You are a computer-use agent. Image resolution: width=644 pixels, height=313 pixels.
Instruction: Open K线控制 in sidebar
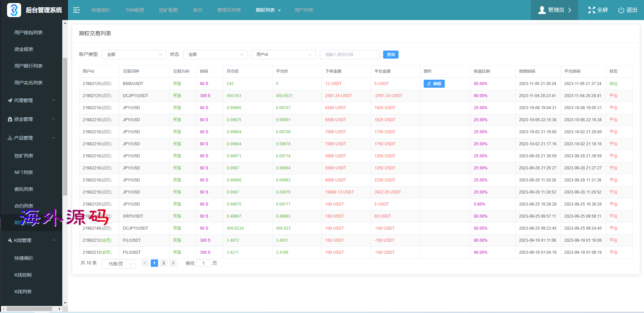coord(23,275)
